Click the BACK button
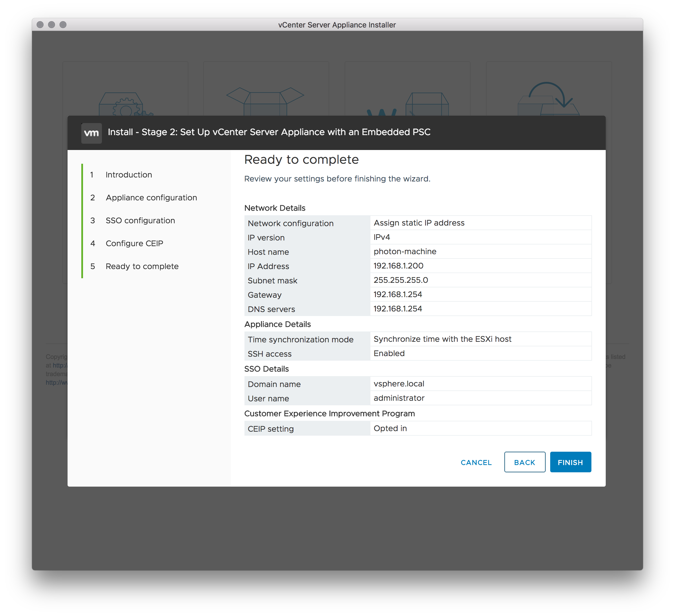 coord(524,462)
